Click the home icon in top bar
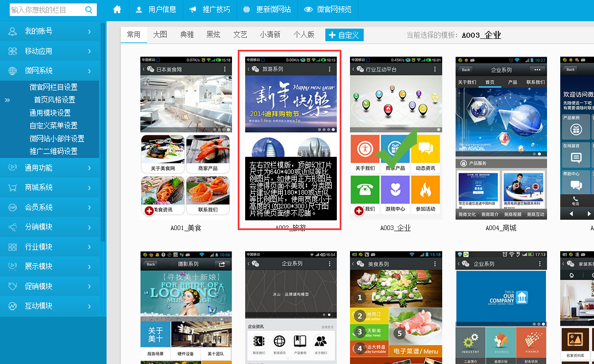The height and width of the screenshot is (364, 594). pos(117,10)
